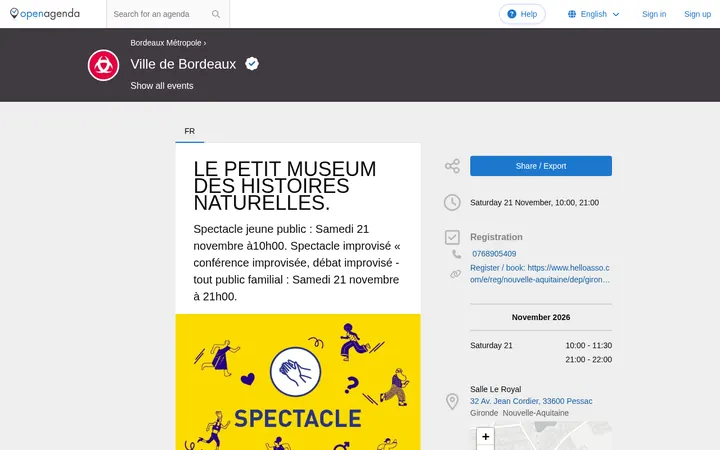
Task: Click the Registration checkmark icon
Action: (452, 237)
